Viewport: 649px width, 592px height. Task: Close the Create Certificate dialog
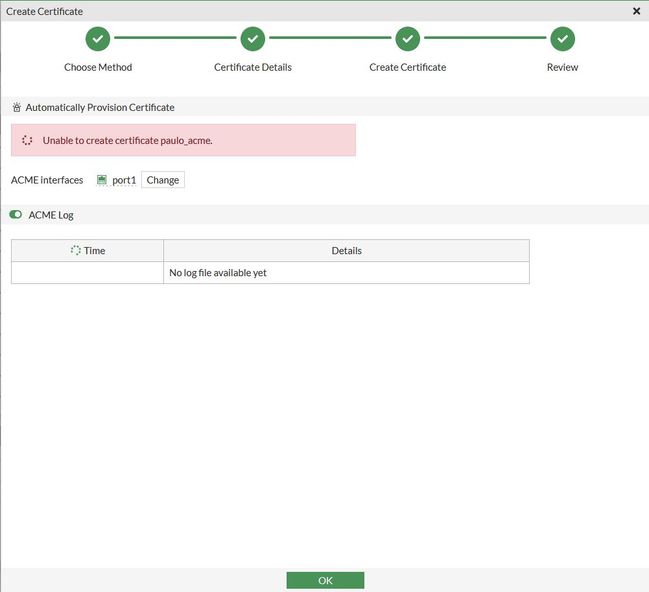coord(637,11)
